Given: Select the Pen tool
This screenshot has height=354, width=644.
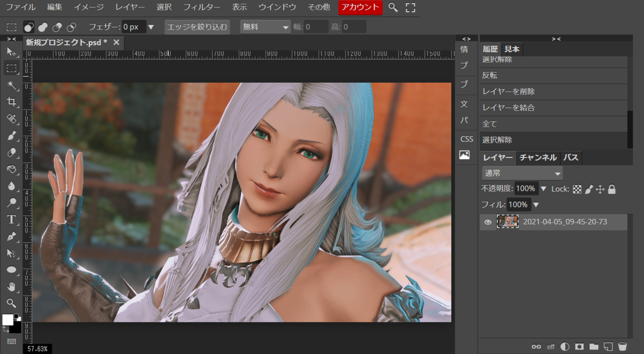Looking at the screenshot, I should point(11,236).
